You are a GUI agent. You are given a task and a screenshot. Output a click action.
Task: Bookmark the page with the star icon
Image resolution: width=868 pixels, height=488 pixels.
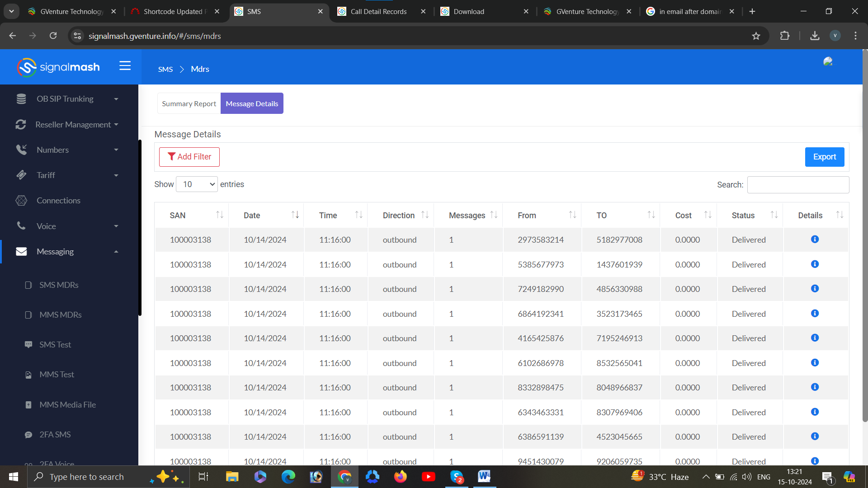pos(756,36)
